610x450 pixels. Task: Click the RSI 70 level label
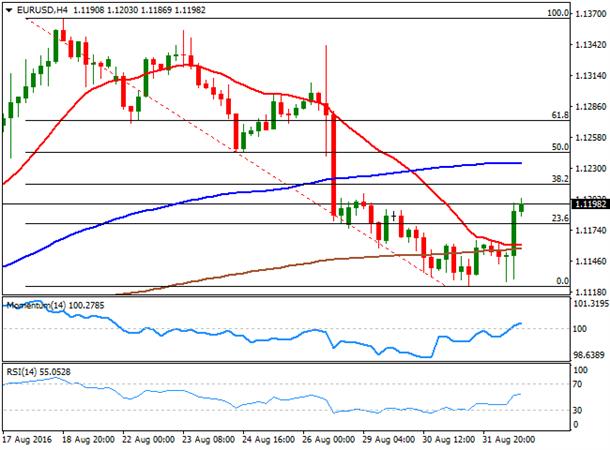(577, 384)
